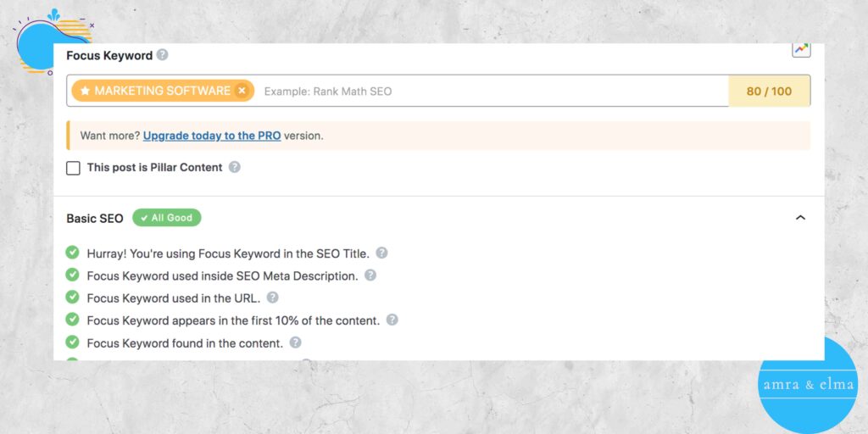Screen dimensions: 868x434
Task: Click green check for first 10% row
Action: click(73, 320)
